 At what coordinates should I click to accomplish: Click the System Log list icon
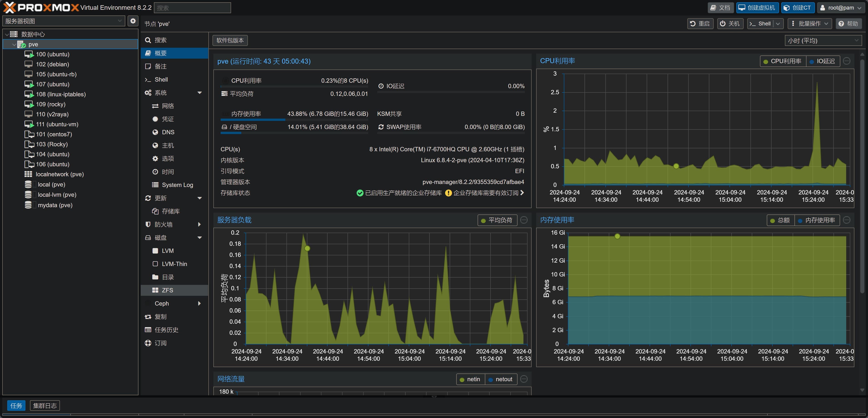[155, 185]
